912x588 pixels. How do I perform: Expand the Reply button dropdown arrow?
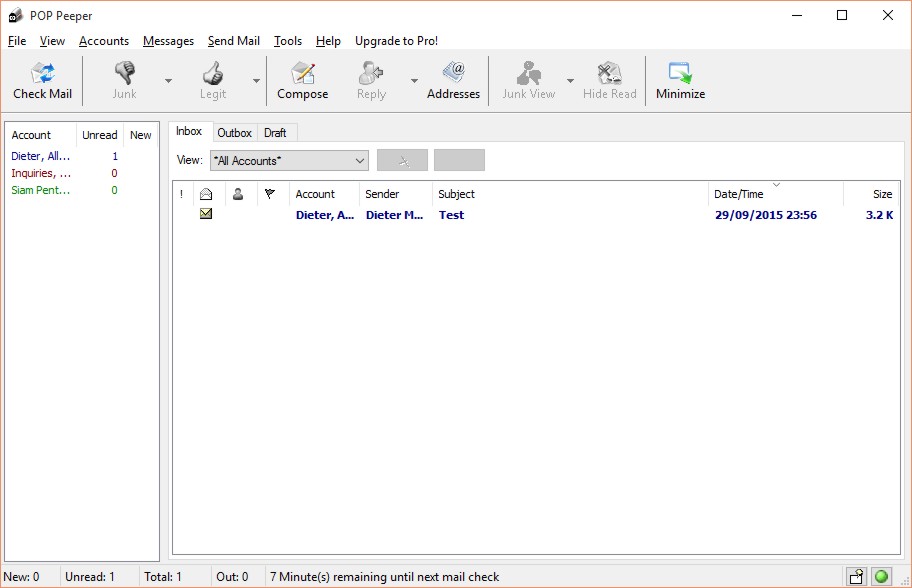pos(415,81)
